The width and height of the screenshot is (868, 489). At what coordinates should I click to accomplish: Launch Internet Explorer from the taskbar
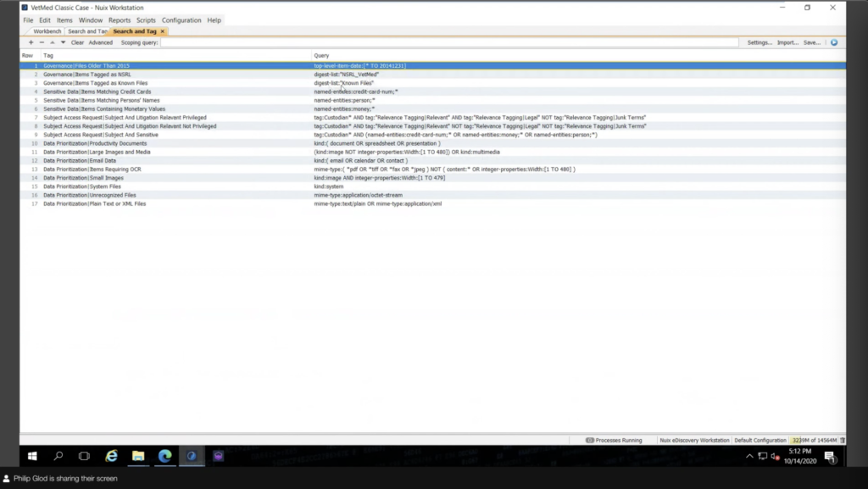(111, 456)
